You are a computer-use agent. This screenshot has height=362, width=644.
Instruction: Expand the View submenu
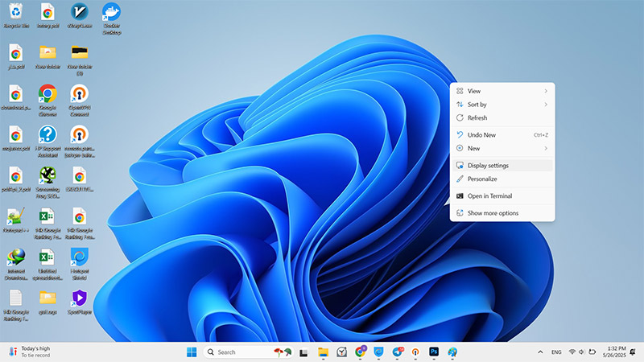pyautogui.click(x=502, y=91)
